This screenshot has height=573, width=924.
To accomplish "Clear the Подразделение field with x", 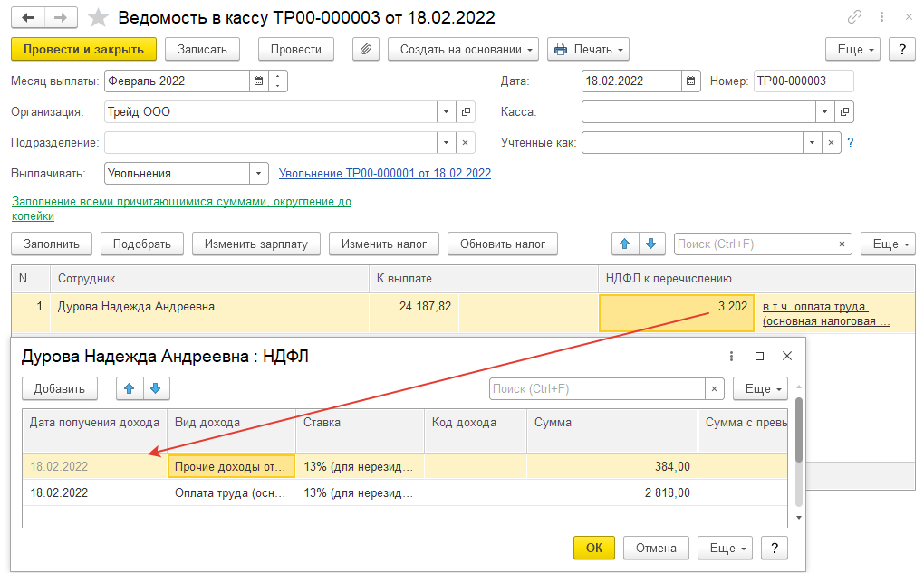I will pos(466,142).
